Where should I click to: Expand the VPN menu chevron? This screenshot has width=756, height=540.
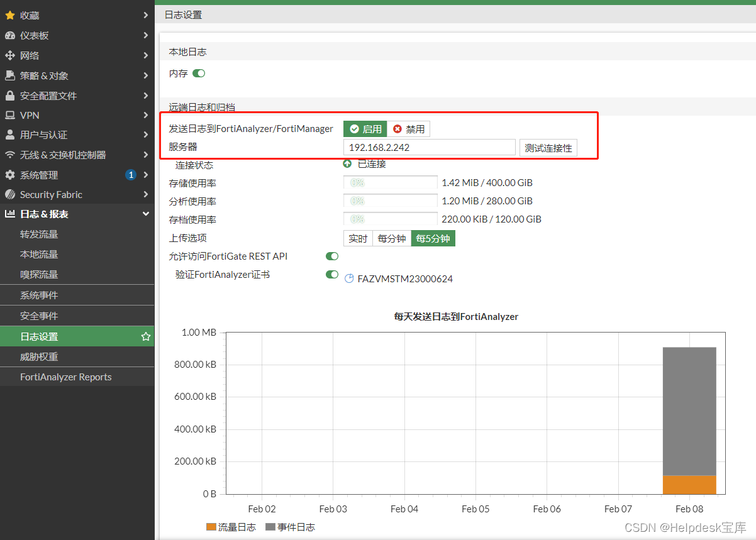click(x=146, y=115)
